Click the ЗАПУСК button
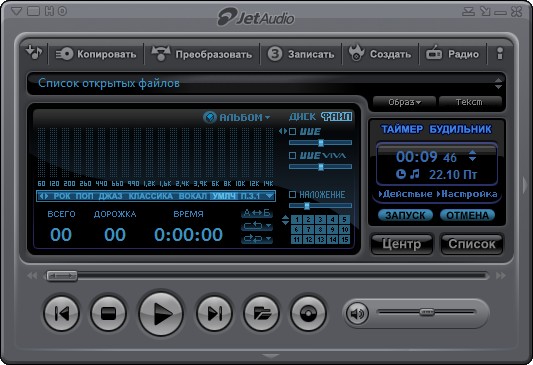Screen dimensions: 533x365 pos(405,215)
